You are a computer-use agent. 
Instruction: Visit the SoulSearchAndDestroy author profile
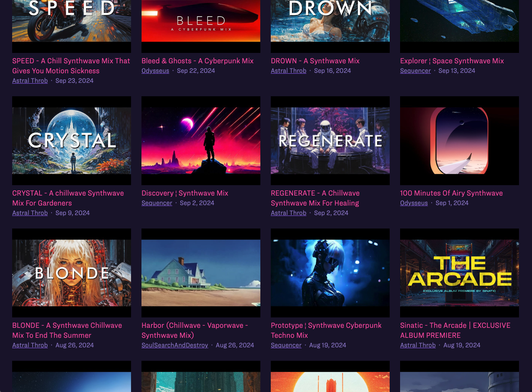click(175, 345)
